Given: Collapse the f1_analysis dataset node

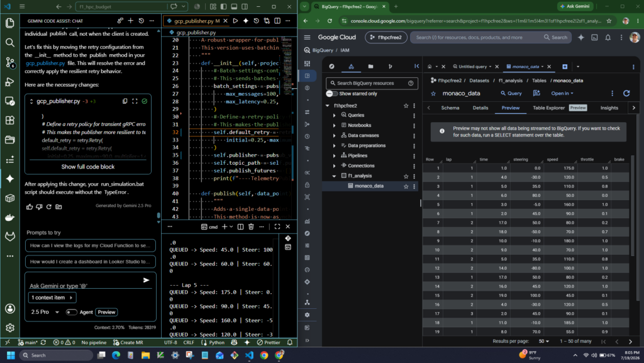Looking at the screenshot, I should tap(334, 176).
